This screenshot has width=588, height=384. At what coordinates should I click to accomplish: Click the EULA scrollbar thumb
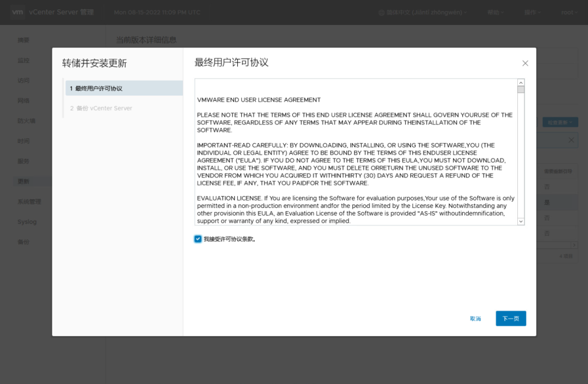pos(521,90)
